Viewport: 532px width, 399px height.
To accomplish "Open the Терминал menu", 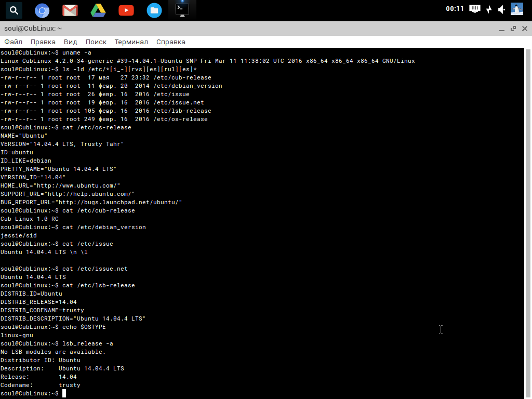I will point(131,42).
